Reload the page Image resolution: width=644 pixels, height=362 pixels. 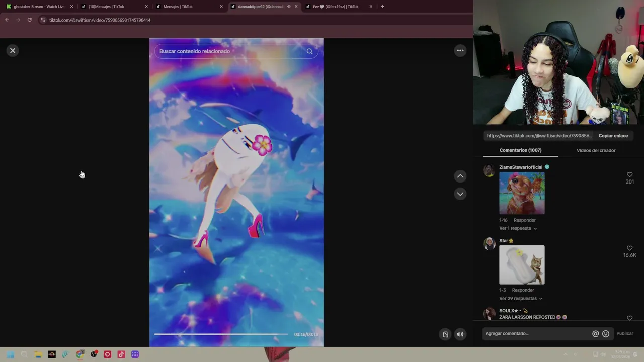(x=30, y=20)
